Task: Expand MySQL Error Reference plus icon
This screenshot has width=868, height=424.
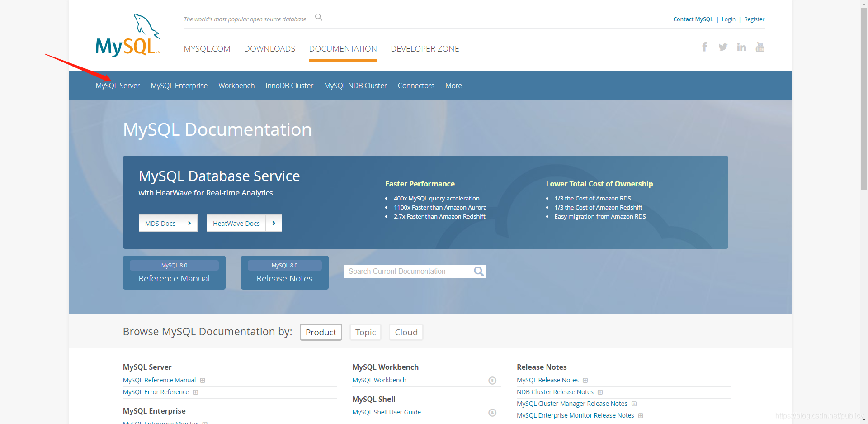Action: coord(196,392)
